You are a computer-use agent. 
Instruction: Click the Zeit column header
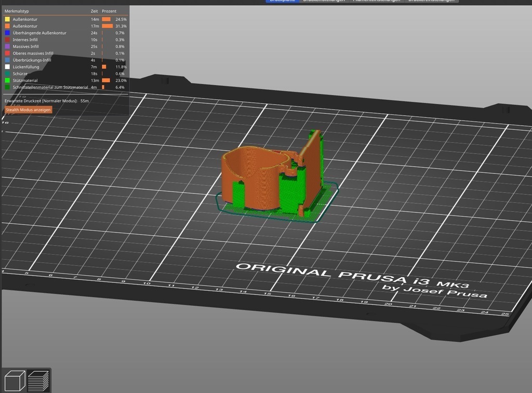pyautogui.click(x=95, y=11)
